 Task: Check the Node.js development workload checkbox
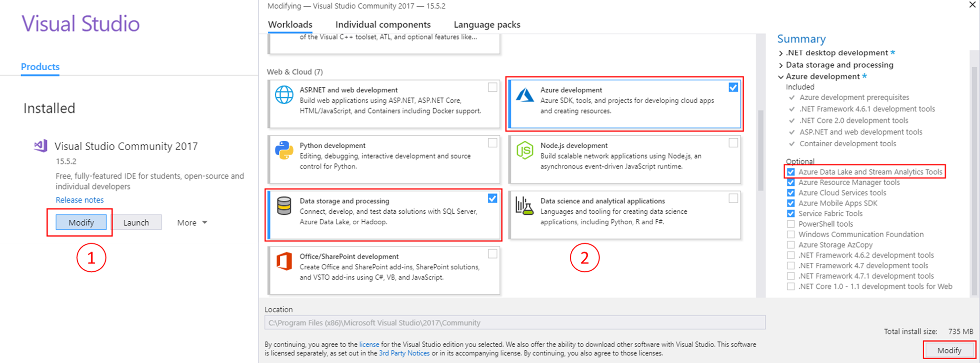733,143
